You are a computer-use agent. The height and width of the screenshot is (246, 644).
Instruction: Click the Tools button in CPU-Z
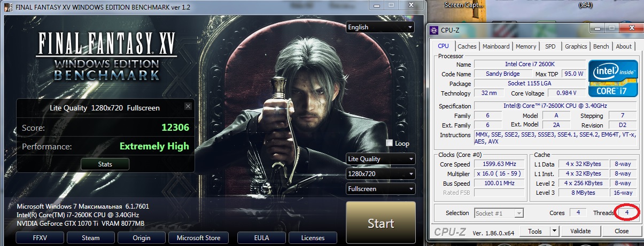pyautogui.click(x=534, y=231)
